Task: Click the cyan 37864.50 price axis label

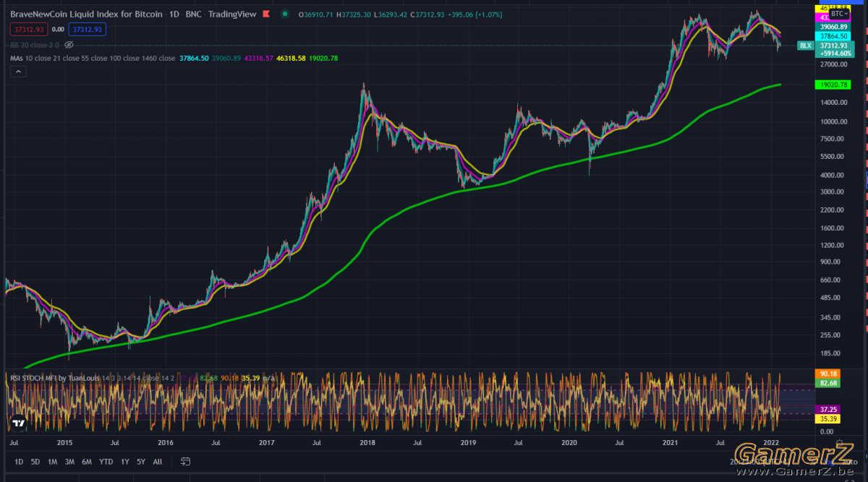Action: 833,36
